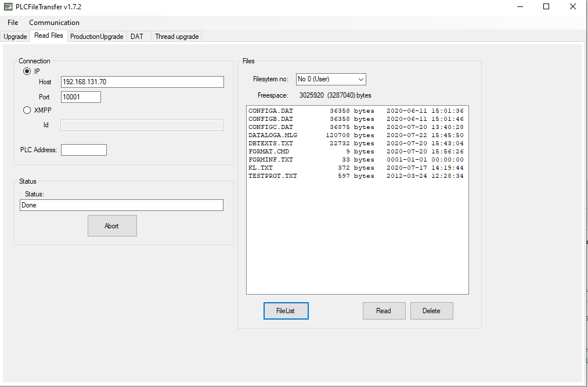Screen dimensions: 588x387
Task: Click the Abort button
Action: coord(112,225)
